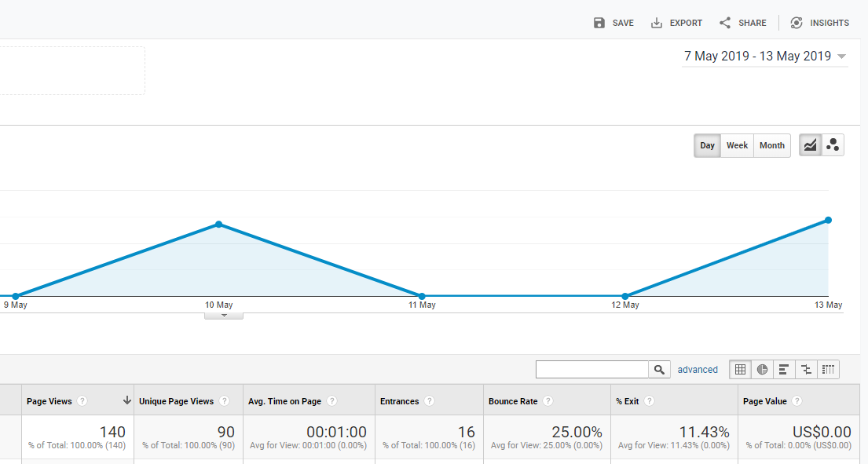
Task: Click help icon next to Bounce Rate
Action: tap(548, 401)
